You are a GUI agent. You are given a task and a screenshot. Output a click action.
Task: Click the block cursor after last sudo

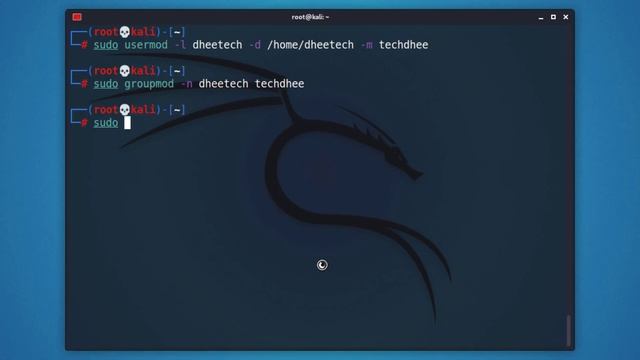pos(127,122)
